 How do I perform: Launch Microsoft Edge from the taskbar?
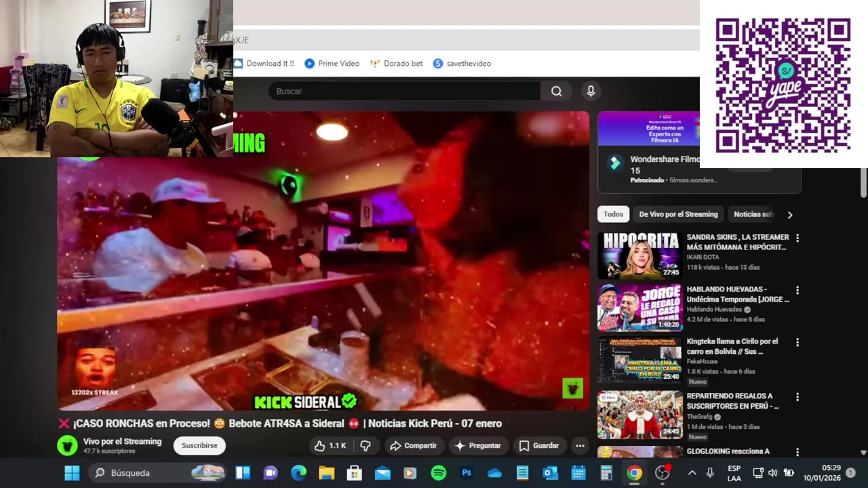pos(298,472)
